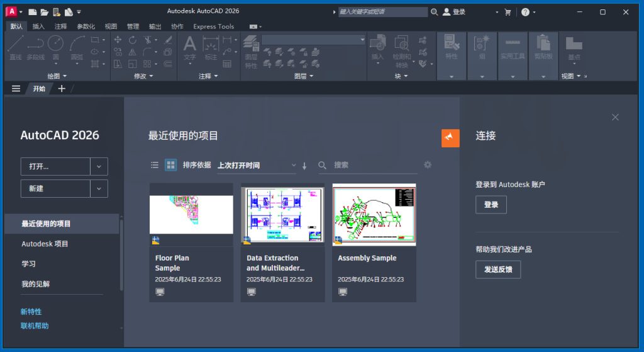Expand the Open (打开) button dropdown arrow
Viewport: 644px width, 352px height.
point(99,166)
